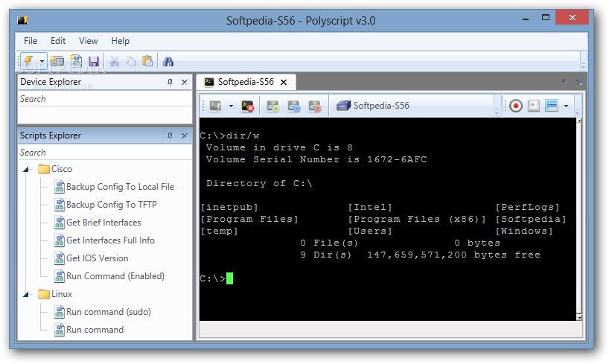Click the new device icon in main toolbar
Screen dimensions: 609x364
click(57, 61)
